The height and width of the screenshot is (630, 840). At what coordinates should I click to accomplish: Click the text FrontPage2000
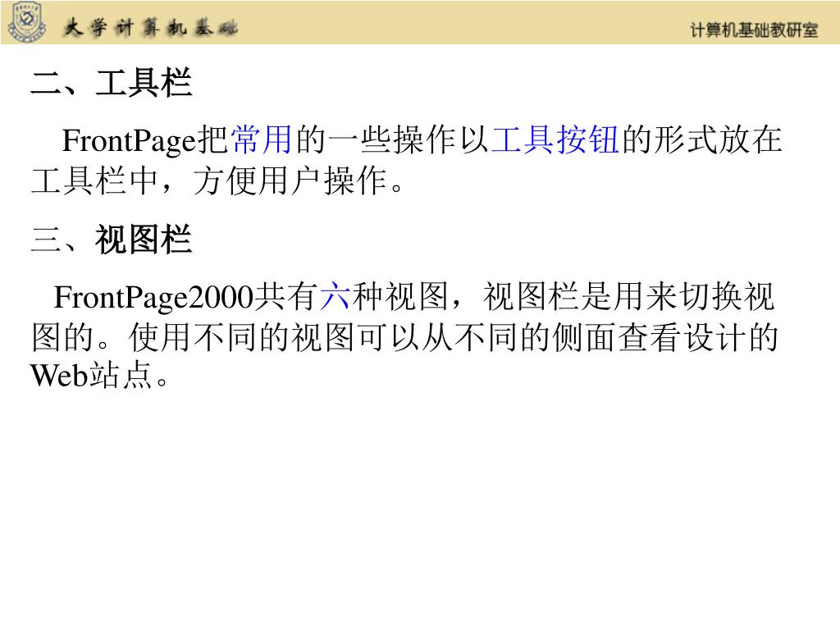pos(153,298)
